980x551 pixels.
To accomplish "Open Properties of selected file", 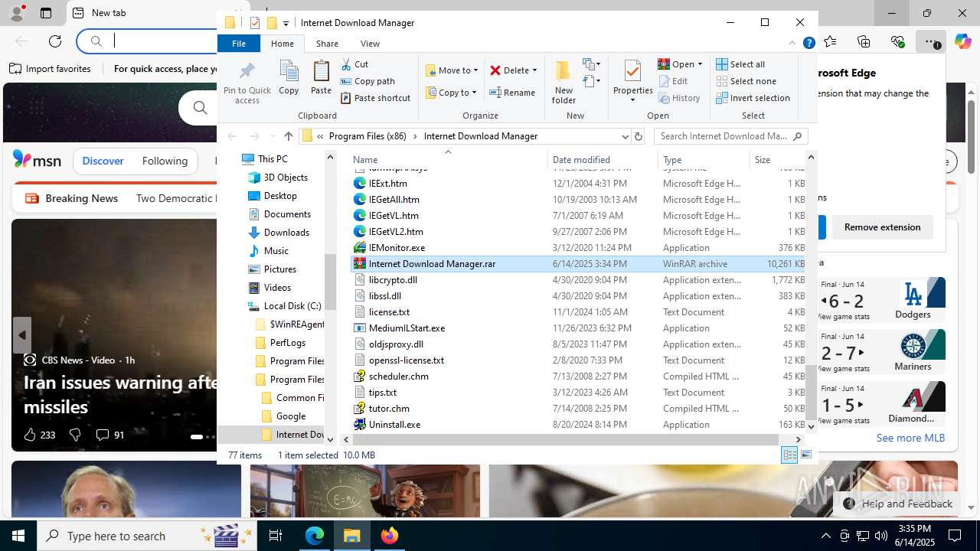I will click(x=632, y=81).
